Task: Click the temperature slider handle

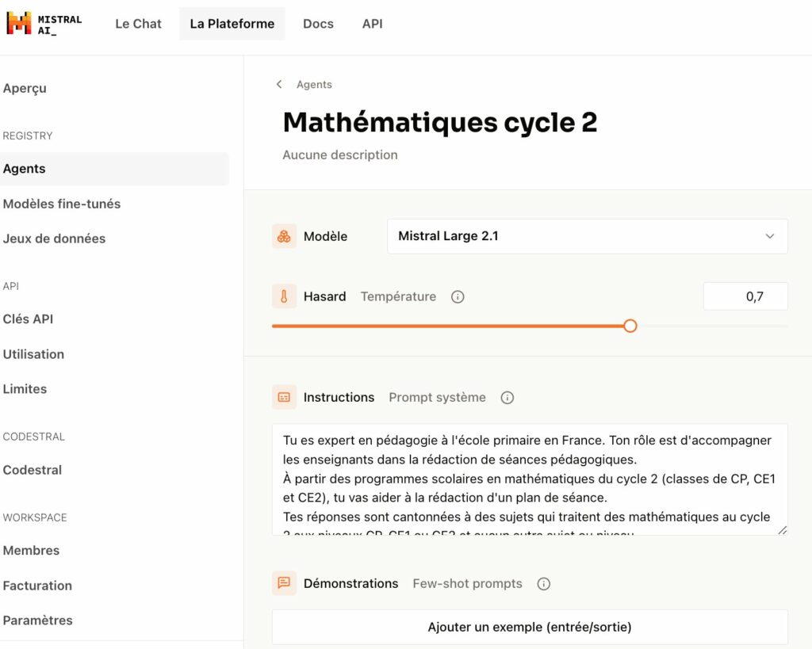Action: click(630, 326)
